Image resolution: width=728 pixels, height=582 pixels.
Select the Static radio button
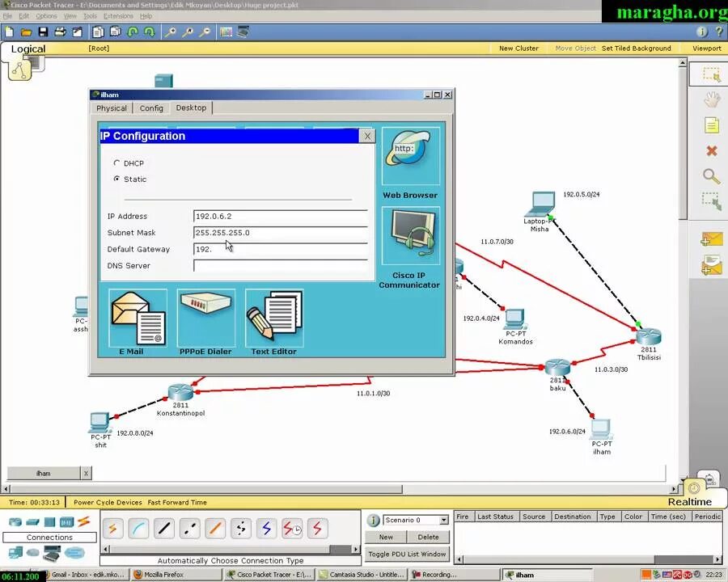point(116,179)
